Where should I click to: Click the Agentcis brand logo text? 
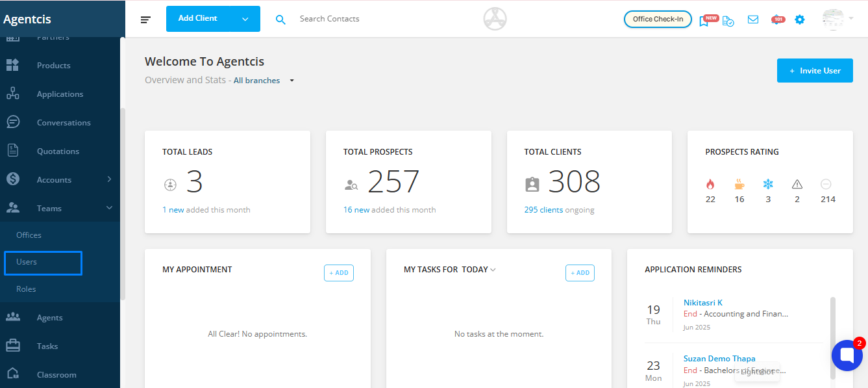point(27,19)
